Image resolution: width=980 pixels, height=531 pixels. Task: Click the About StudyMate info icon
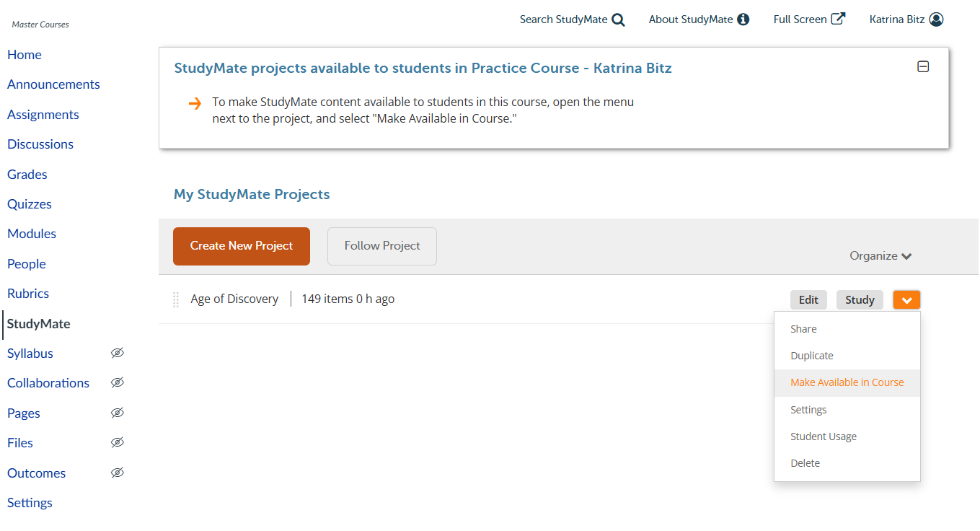point(743,19)
